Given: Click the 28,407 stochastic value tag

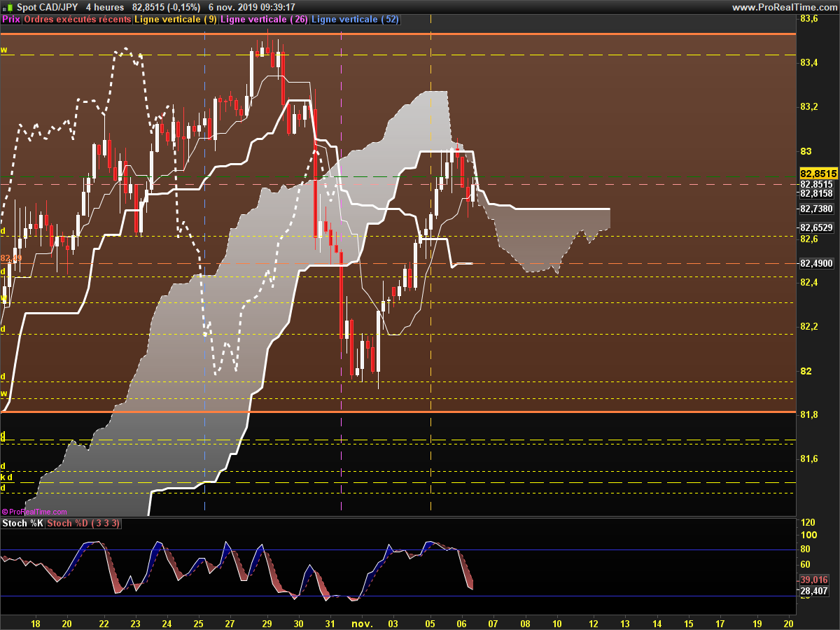Looking at the screenshot, I should pos(813,591).
